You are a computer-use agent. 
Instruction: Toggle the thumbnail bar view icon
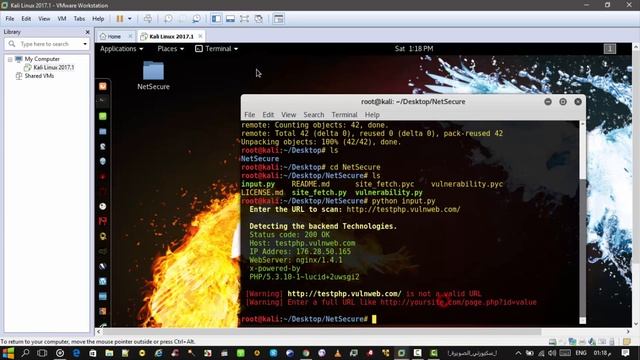point(230,19)
